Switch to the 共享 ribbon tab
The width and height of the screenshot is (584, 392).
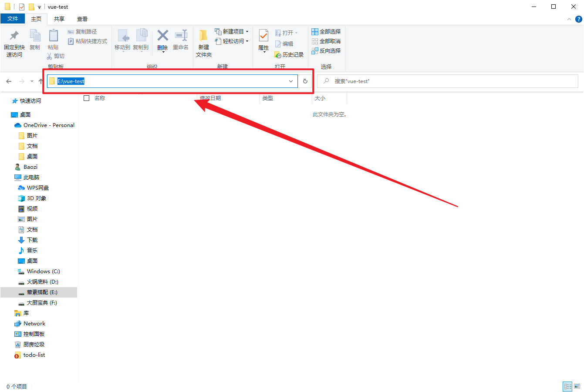coord(59,19)
